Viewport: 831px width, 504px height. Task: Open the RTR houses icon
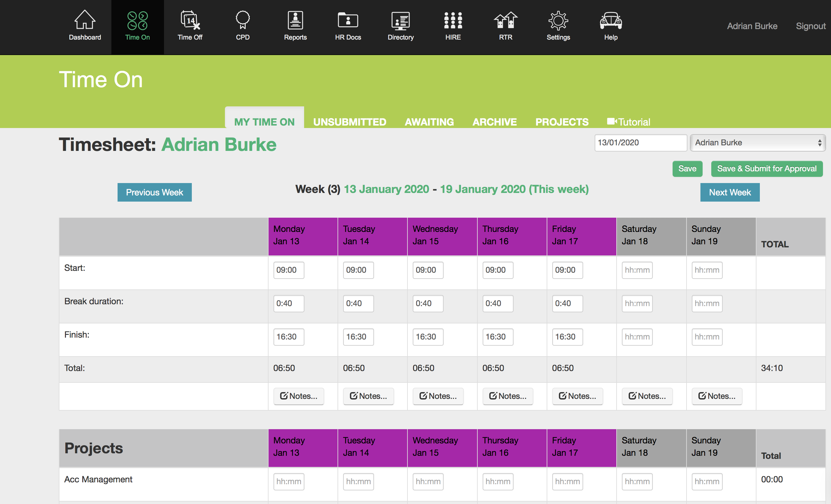tap(505, 20)
